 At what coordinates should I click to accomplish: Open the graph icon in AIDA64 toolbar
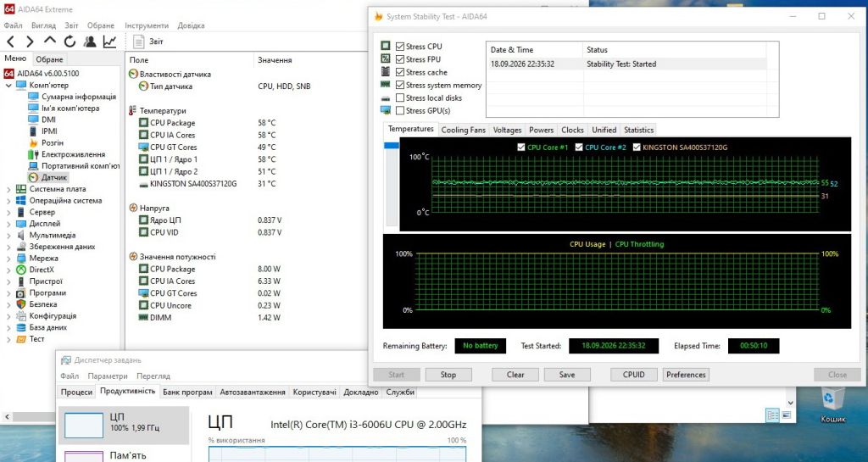109,42
